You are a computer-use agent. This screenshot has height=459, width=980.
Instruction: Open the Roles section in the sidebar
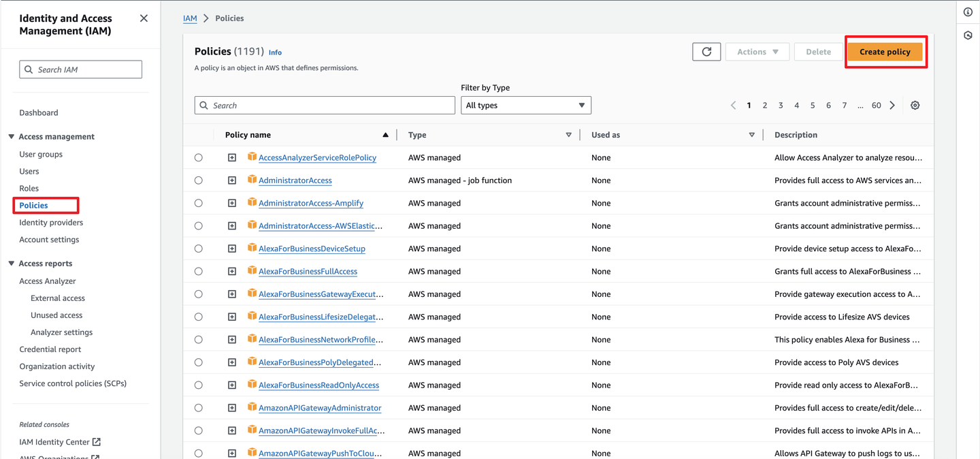pyautogui.click(x=29, y=188)
